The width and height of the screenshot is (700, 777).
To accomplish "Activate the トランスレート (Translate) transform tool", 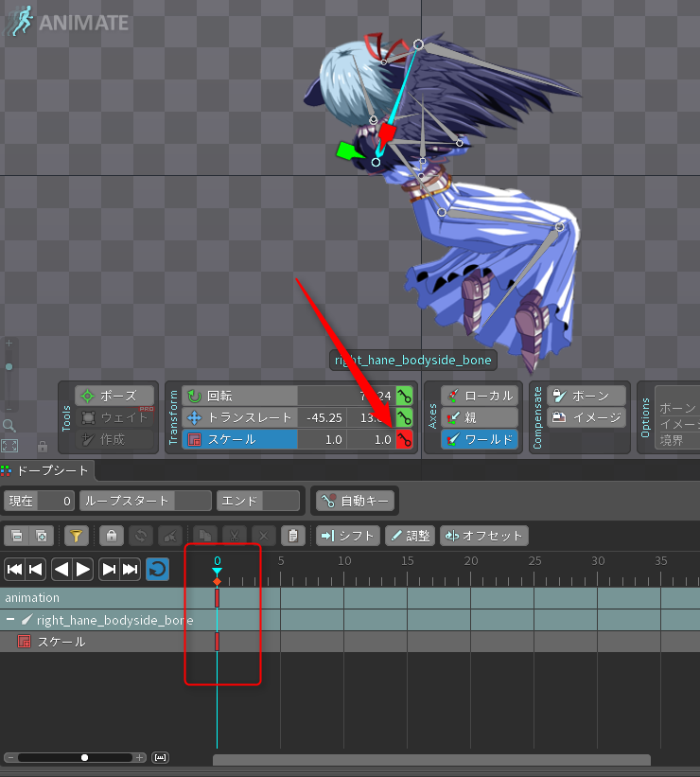I will [239, 417].
